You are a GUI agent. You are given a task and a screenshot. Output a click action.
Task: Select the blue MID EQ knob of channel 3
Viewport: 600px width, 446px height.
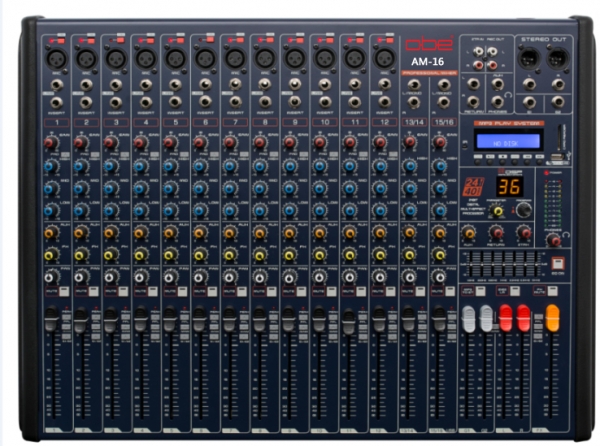point(110,189)
